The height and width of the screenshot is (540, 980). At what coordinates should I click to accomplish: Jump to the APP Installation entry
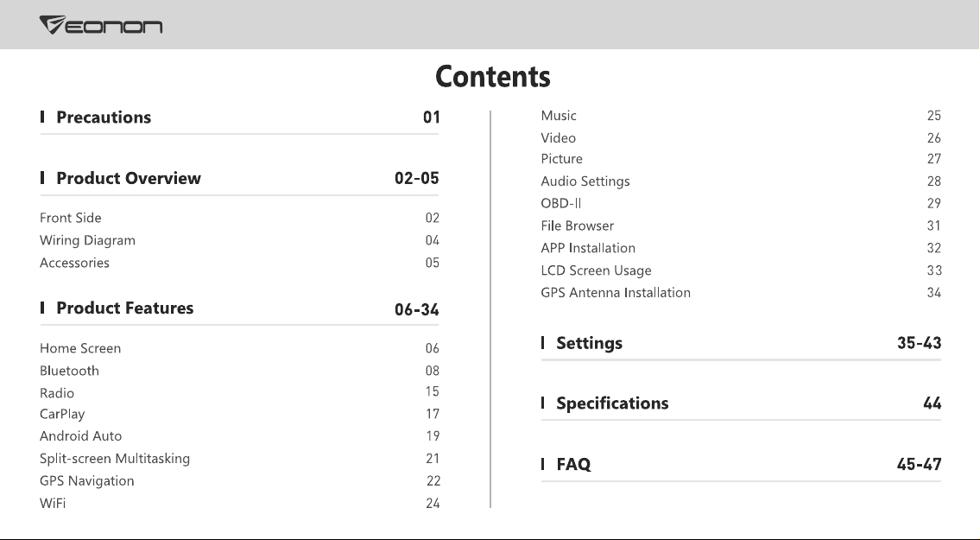(588, 249)
